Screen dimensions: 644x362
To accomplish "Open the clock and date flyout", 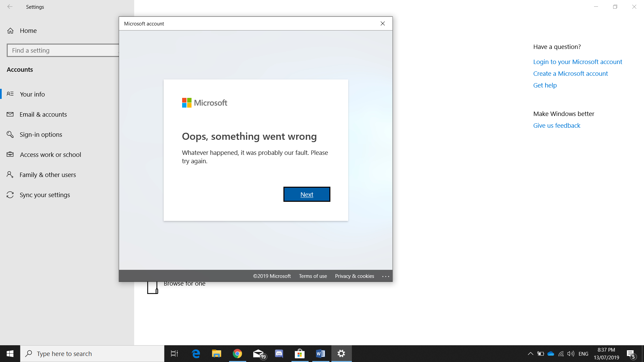I will [606, 354].
